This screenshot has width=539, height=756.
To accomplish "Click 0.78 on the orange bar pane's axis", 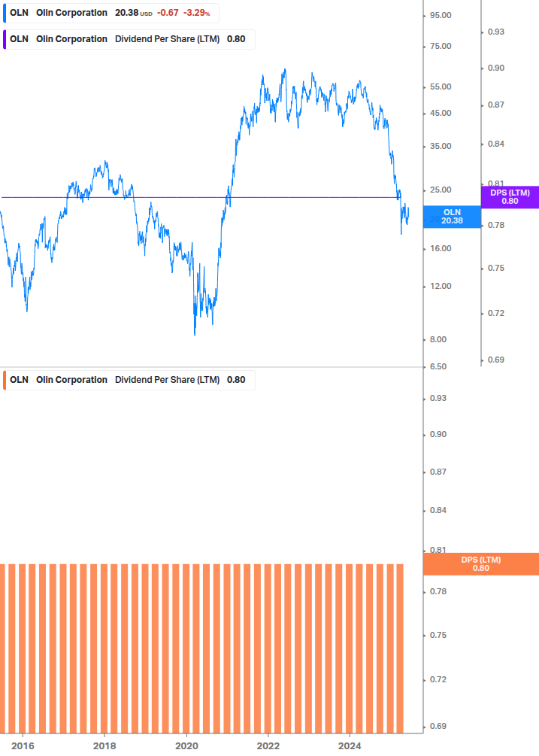I will click(438, 591).
